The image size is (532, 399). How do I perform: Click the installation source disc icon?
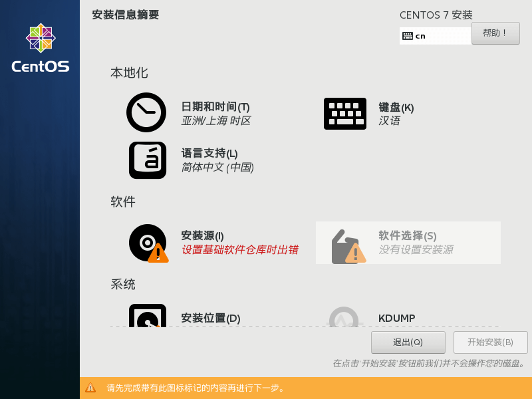point(148,243)
